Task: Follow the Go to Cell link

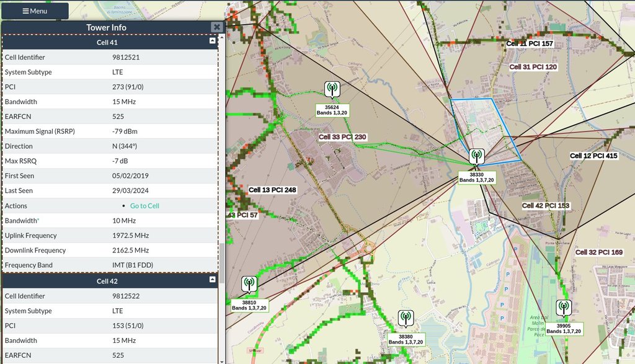Action: tap(144, 206)
